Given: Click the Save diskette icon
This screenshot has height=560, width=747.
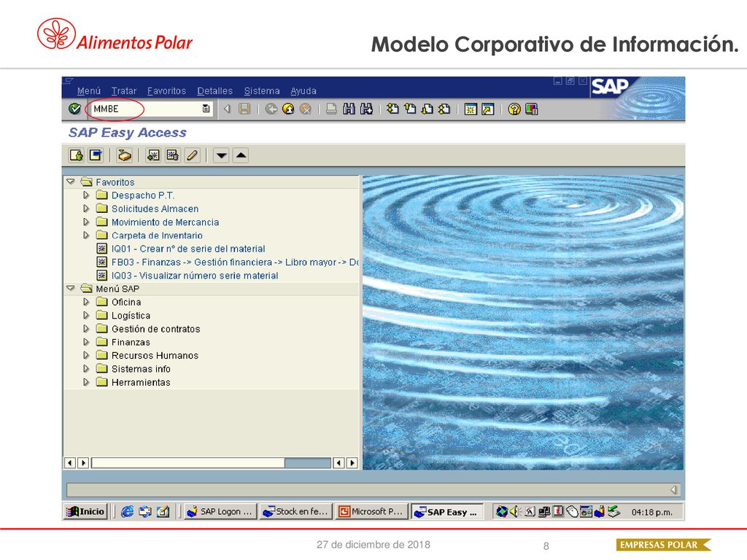Looking at the screenshot, I should [244, 109].
